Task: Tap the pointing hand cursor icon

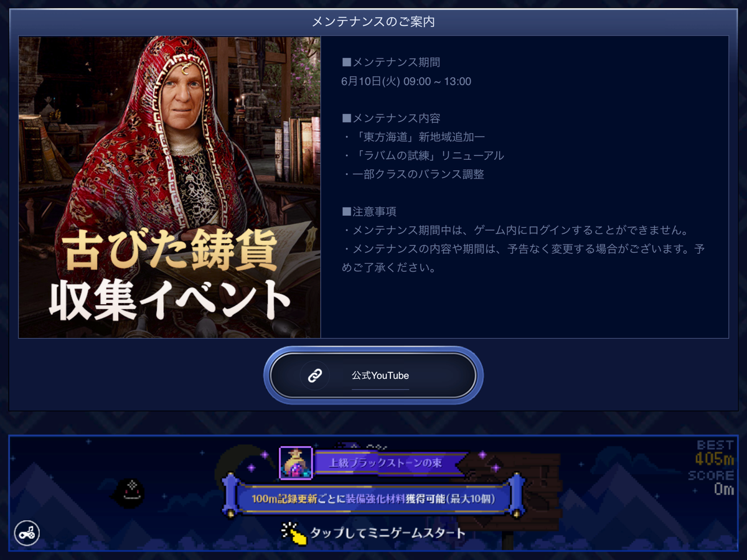Action: point(294,533)
